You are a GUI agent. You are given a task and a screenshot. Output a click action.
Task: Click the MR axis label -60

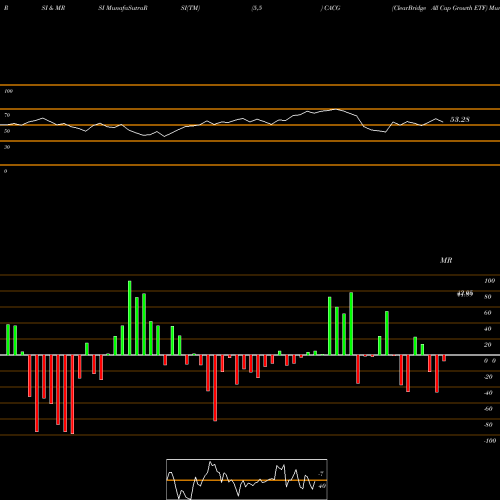488,409
